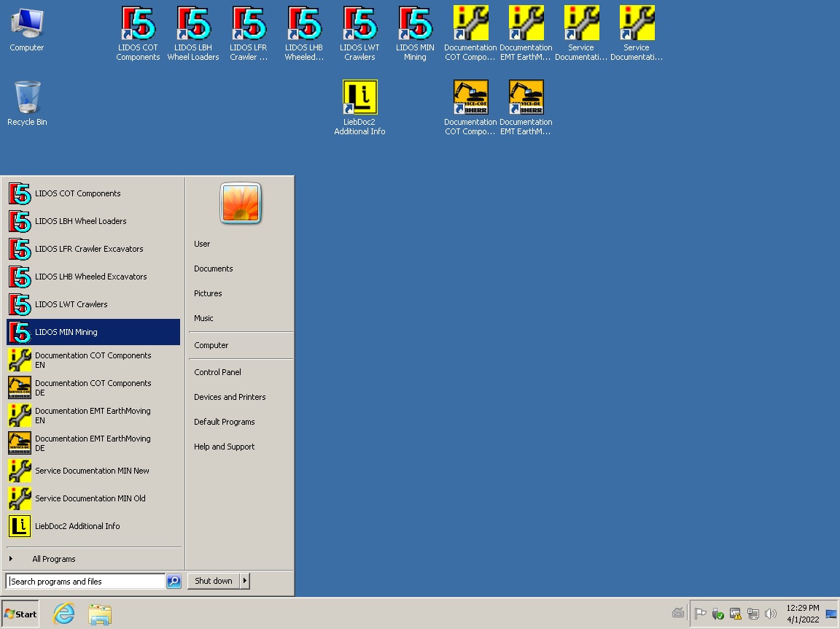Select LIDOS LWT Crawlers desktop shortcut
Image resolution: width=840 pixels, height=629 pixels.
coord(359,34)
